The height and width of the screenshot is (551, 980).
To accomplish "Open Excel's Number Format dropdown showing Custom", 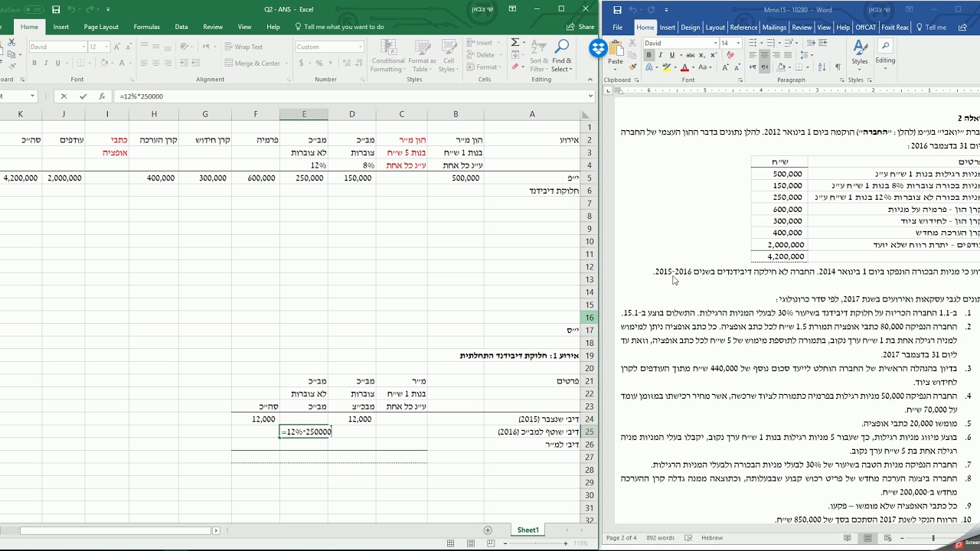I will point(360,47).
